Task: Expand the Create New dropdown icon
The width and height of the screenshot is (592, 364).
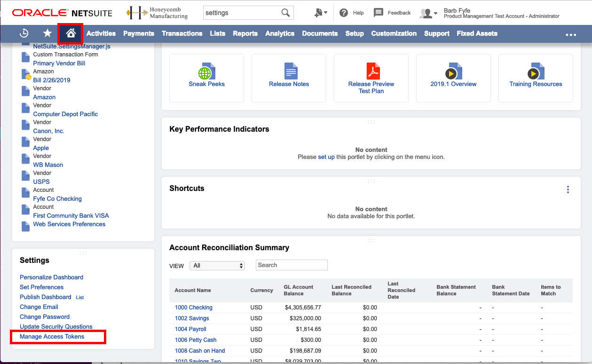Action: tap(321, 13)
